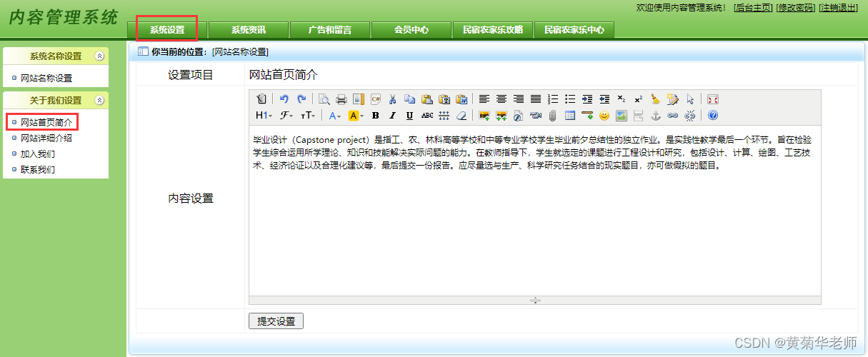Screen dimensions: 868x357
Task: Click the print icon in the editor toolbar
Action: (x=341, y=99)
